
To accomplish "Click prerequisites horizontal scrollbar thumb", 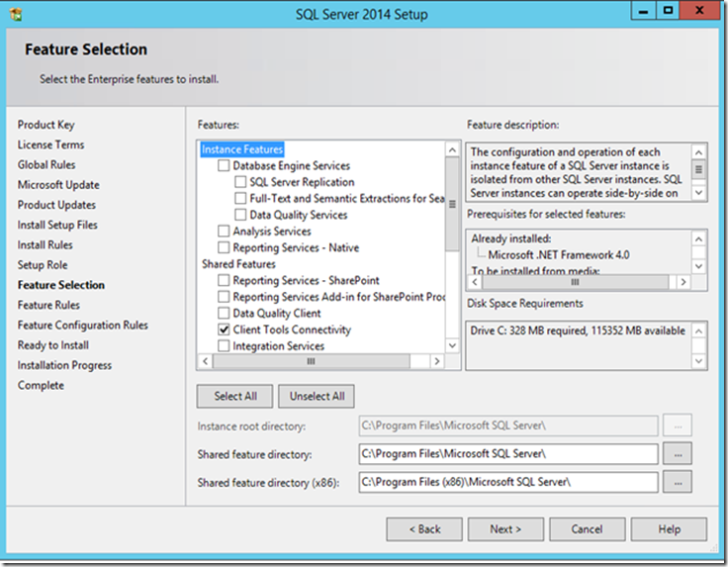I will tap(576, 282).
